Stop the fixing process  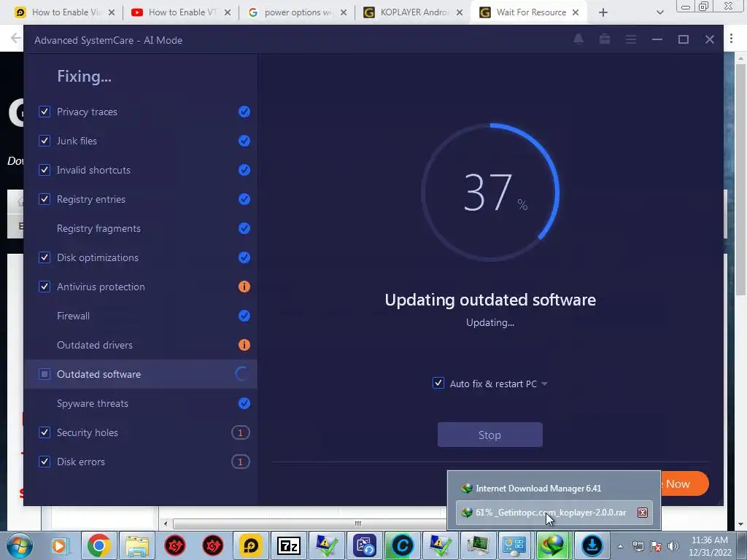pos(489,435)
